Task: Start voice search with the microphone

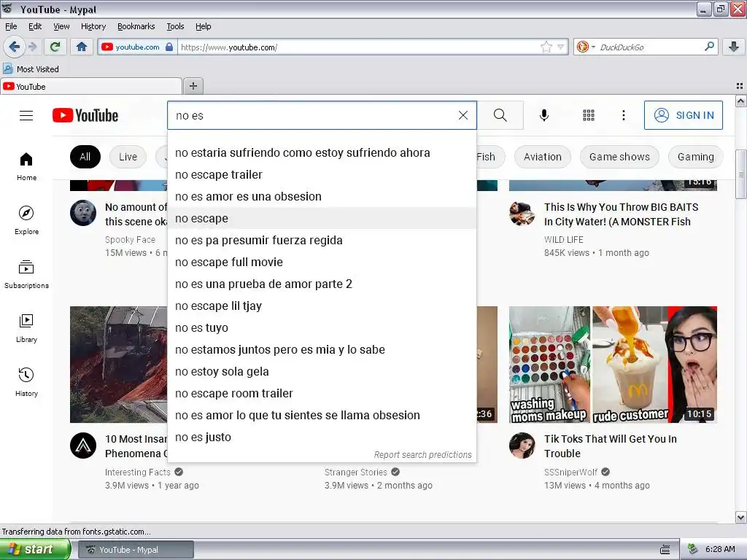Action: (x=544, y=115)
